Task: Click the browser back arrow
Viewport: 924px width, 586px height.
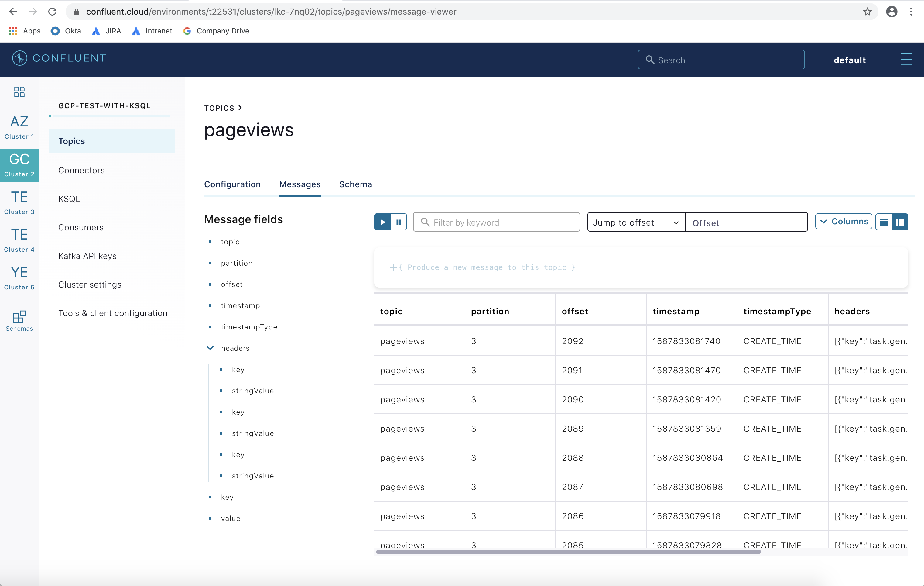Action: [13, 12]
